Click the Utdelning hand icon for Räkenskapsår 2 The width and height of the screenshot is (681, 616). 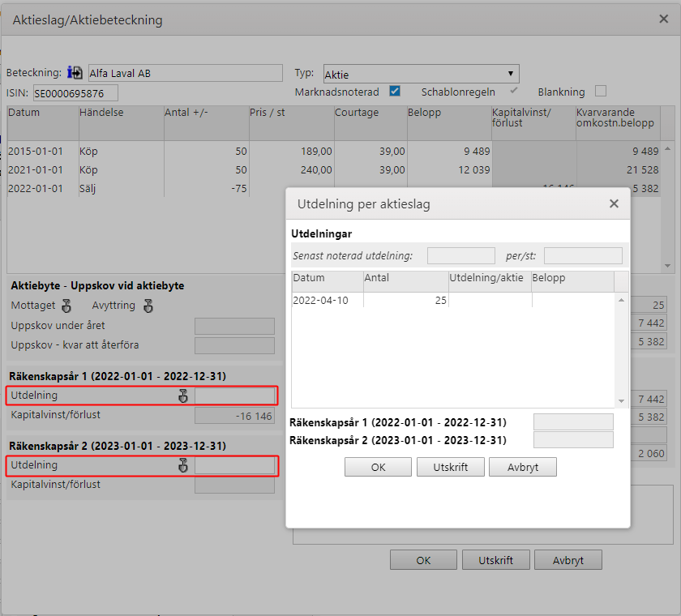click(x=183, y=465)
